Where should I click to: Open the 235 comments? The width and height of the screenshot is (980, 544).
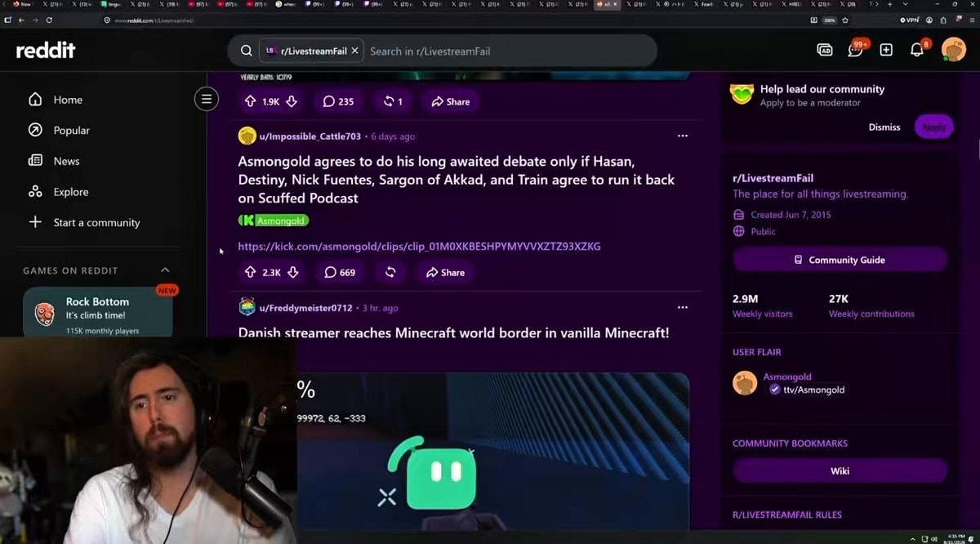pyautogui.click(x=338, y=101)
